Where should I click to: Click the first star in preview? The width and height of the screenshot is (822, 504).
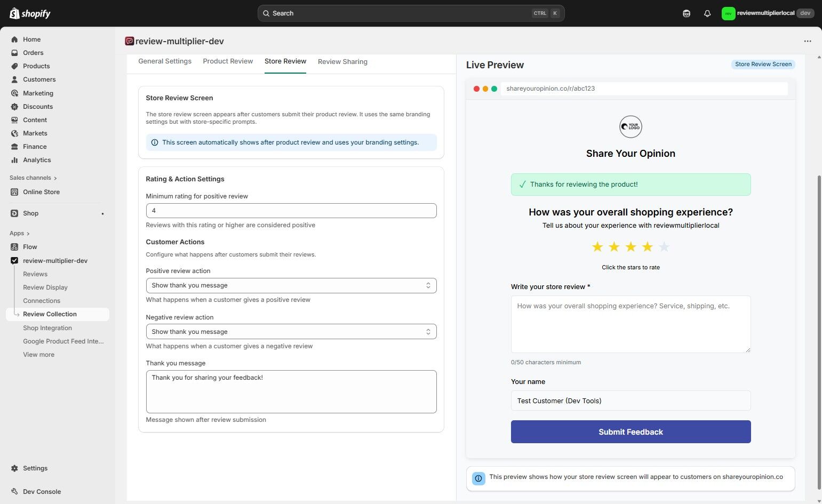coord(597,247)
